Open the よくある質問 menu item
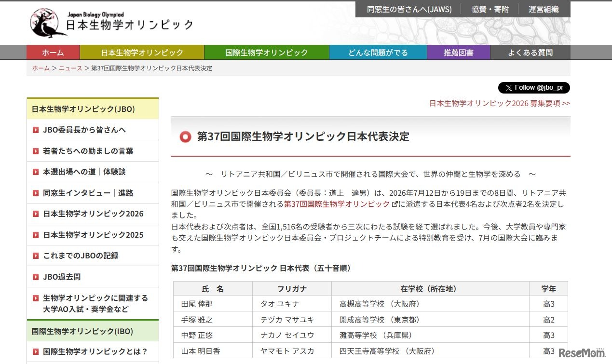The width and height of the screenshot is (612, 364). 530,53
